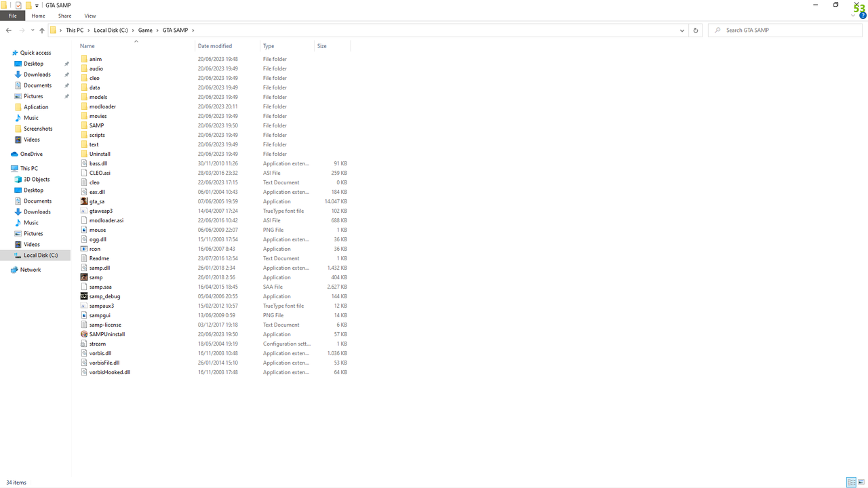The width and height of the screenshot is (868, 488).
Task: Go up one folder level
Action: (x=42, y=30)
